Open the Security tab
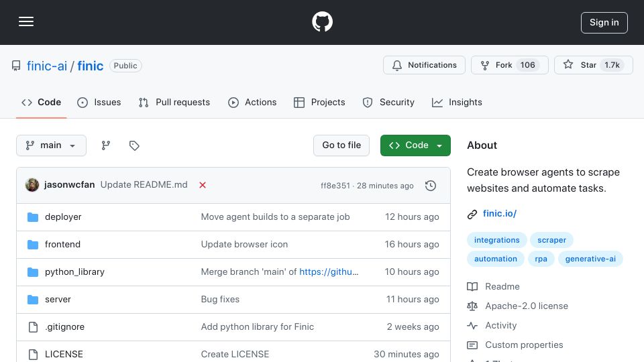This screenshot has width=644, height=362. [x=388, y=102]
